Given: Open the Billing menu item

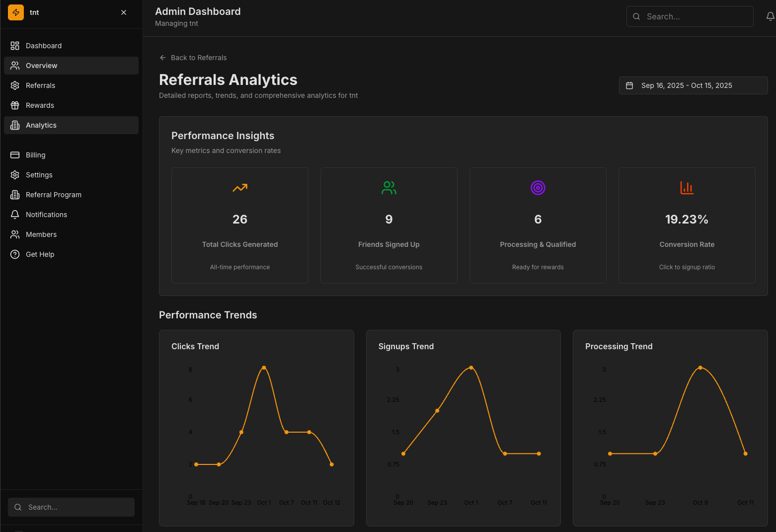Looking at the screenshot, I should (x=35, y=154).
